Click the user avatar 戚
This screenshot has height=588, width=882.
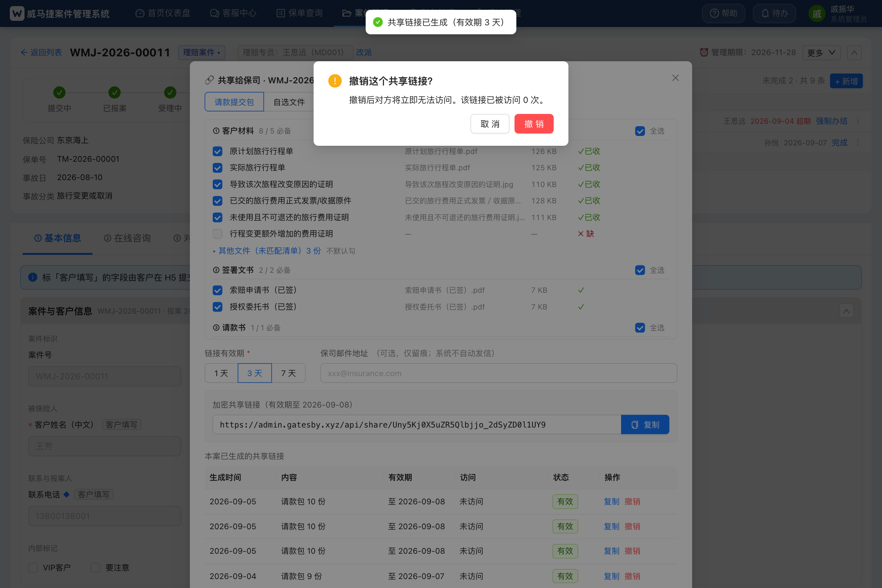[x=817, y=14]
